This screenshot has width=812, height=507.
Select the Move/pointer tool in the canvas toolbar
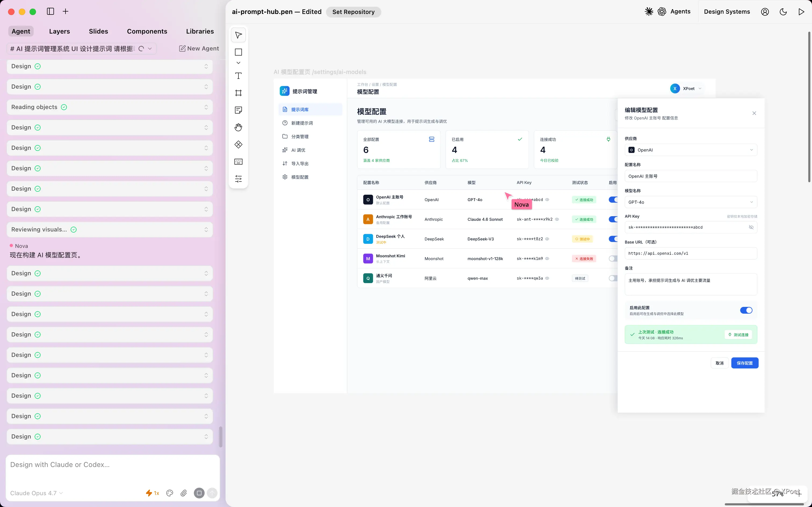(238, 35)
